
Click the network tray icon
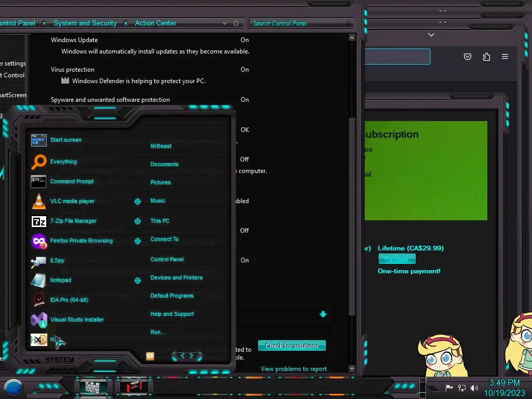[x=462, y=388]
